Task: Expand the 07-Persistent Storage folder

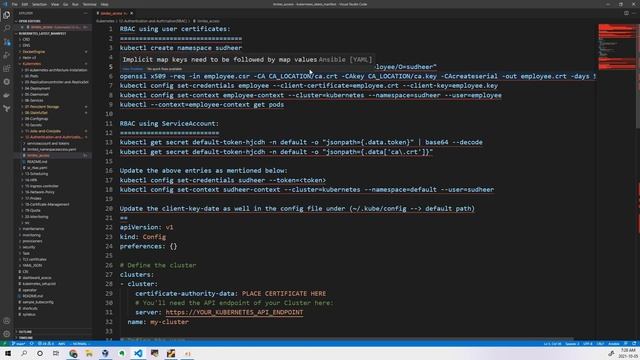Action: click(42, 107)
